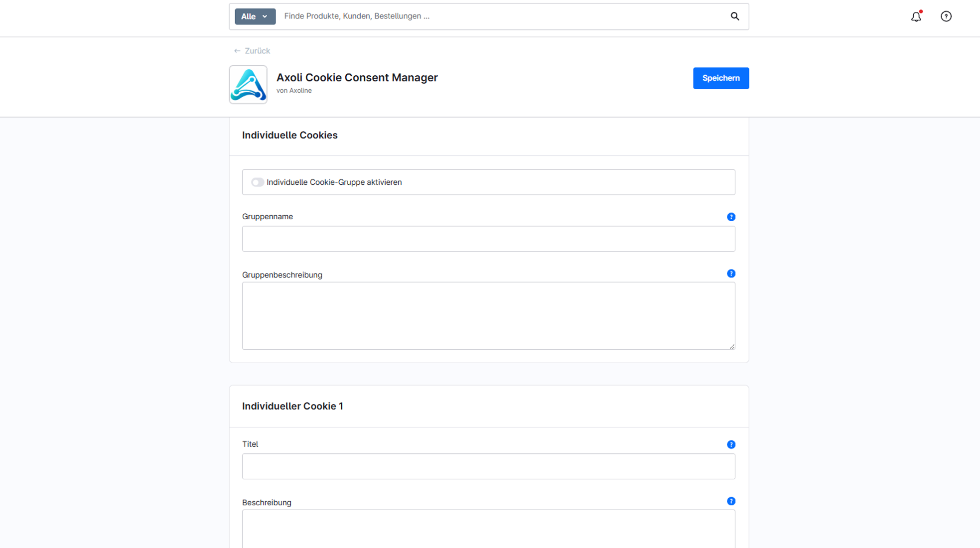Click the Gruppenbeschreibung textarea resize handle
Screen dimensions: 980x548
pos(732,346)
